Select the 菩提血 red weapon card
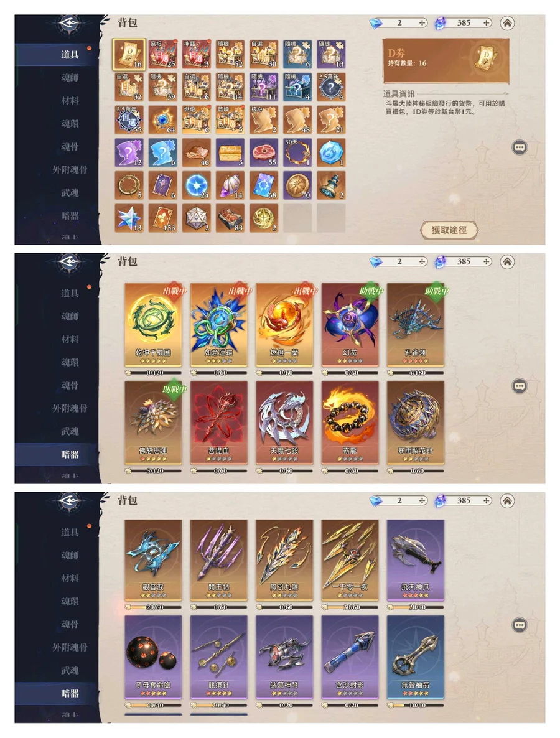The width and height of the screenshot is (560, 738). [x=218, y=423]
